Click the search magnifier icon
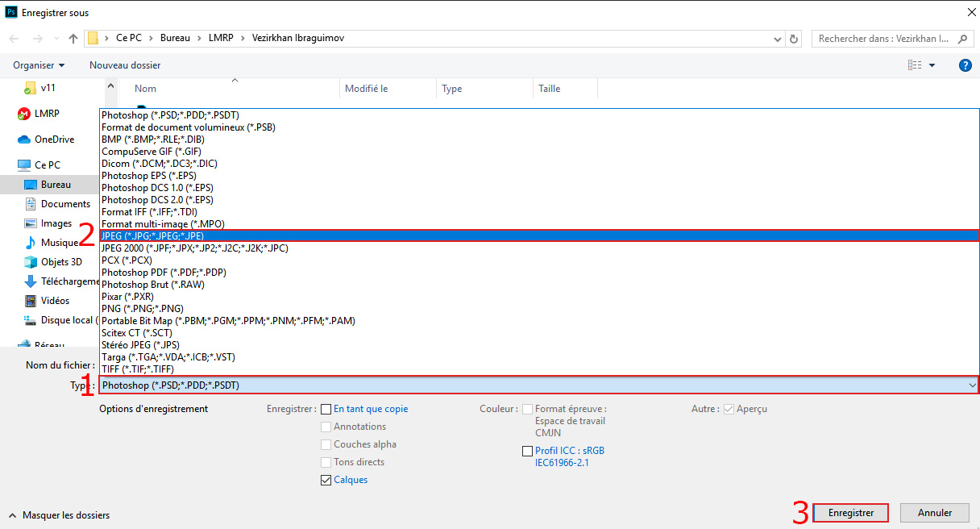The height and width of the screenshot is (529, 980). pos(963,39)
